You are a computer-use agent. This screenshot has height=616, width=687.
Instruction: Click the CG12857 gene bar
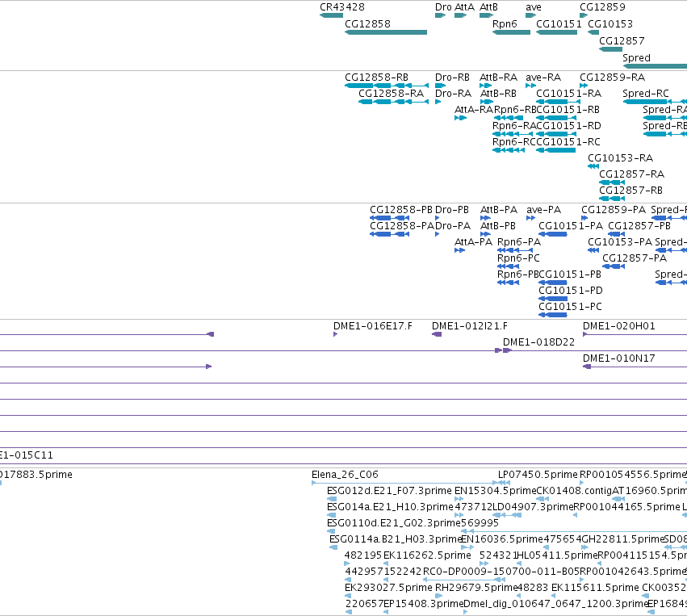[611, 49]
